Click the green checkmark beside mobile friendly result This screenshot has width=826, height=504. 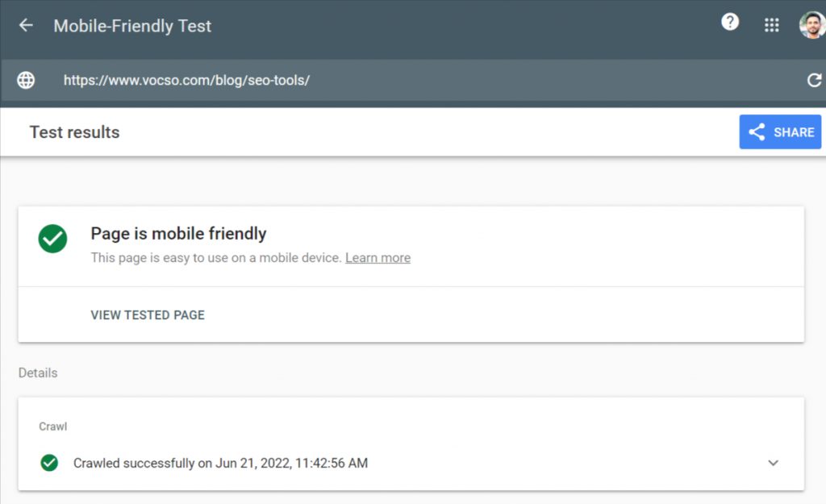(52, 239)
